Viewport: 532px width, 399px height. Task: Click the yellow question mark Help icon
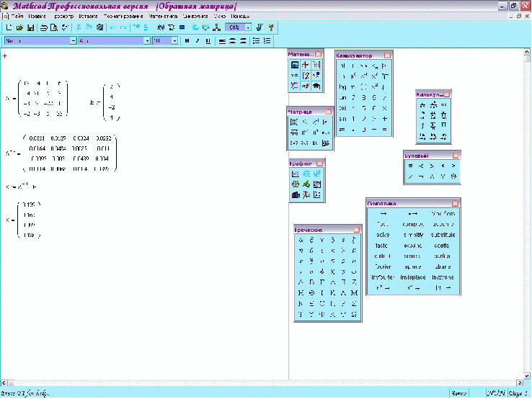coord(270,27)
